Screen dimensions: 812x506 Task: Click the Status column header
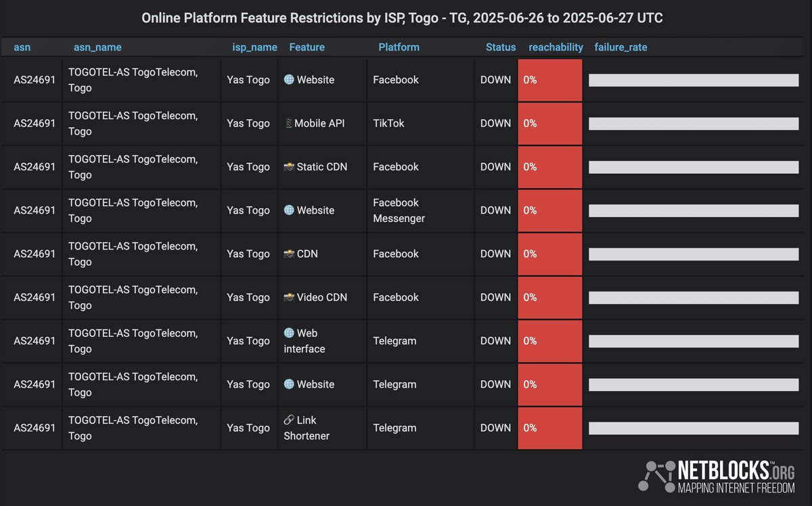click(x=501, y=47)
